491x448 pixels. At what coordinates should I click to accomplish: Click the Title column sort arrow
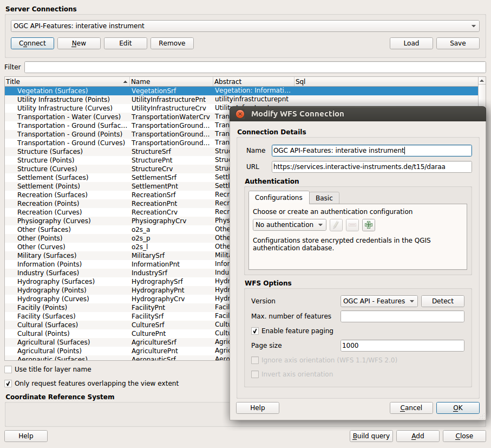[x=126, y=82]
